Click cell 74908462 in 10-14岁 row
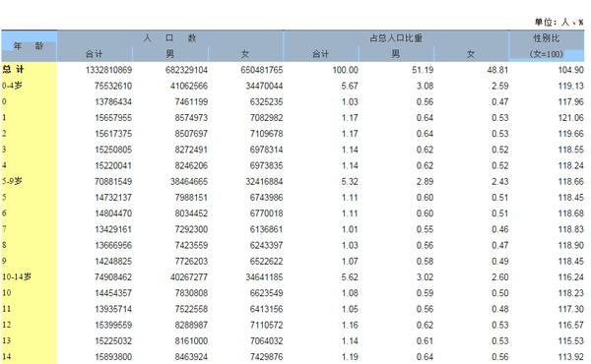 (113, 277)
